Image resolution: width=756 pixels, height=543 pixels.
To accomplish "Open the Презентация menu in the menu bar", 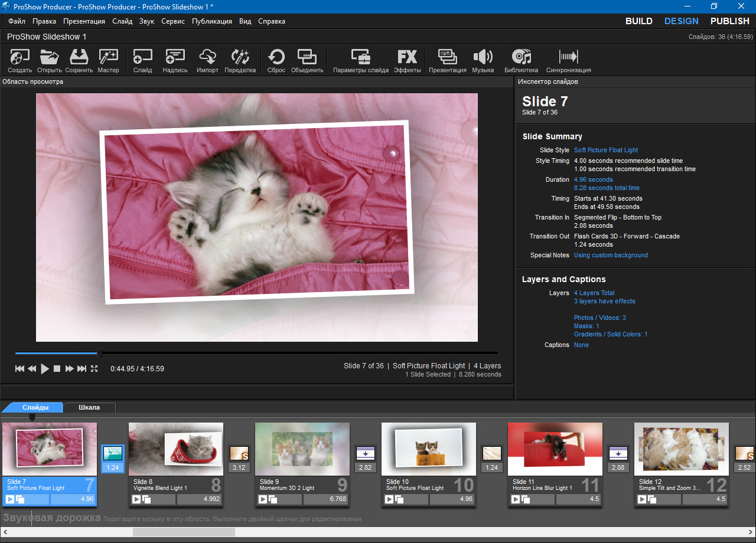I will [84, 21].
